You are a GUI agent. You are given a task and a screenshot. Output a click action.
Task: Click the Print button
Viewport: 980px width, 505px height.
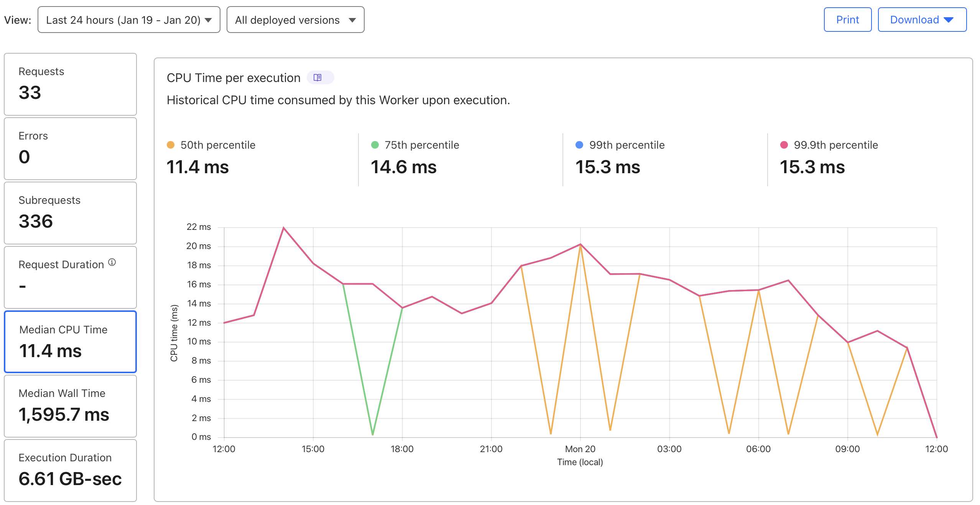click(x=847, y=20)
